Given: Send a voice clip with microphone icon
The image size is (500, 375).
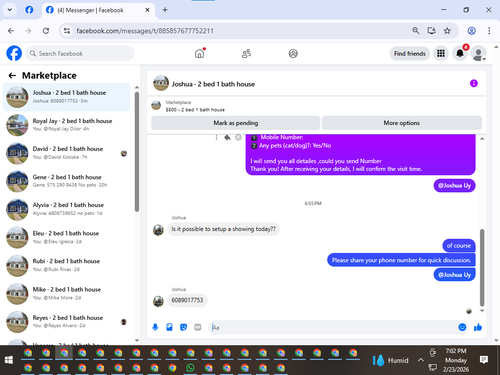Looking at the screenshot, I should 155,327.
